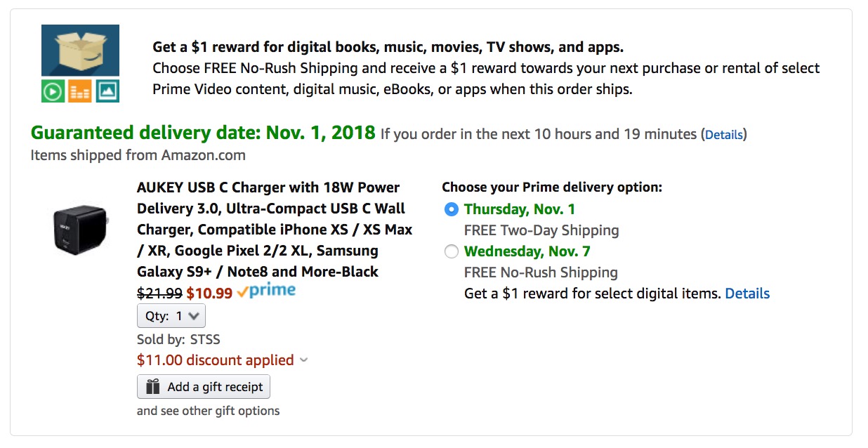The width and height of the screenshot is (868, 448).
Task: Click the orange digital music equalizer icon
Action: [x=80, y=91]
